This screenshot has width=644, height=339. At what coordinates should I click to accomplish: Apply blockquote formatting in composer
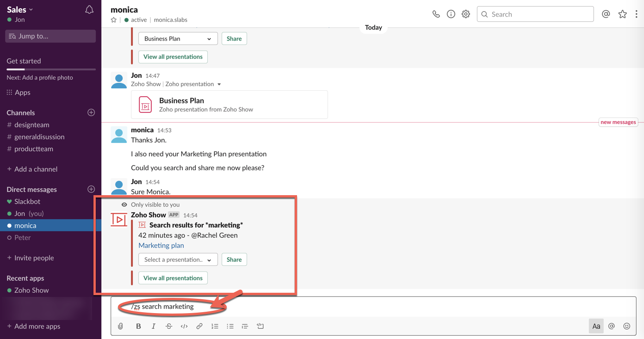[245, 326]
